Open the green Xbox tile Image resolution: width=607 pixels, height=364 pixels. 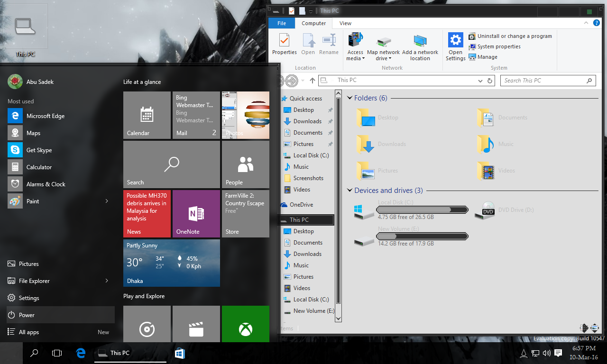(246, 324)
